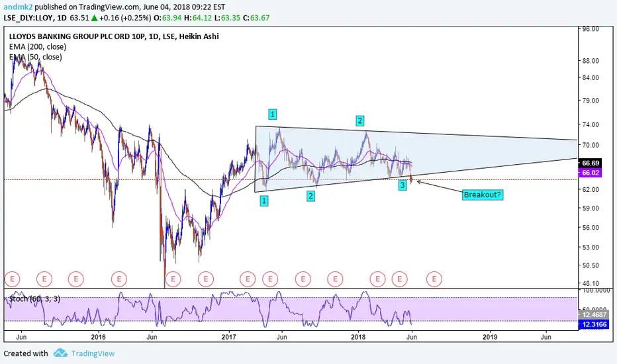The width and height of the screenshot is (617, 364).
Task: Open the andmk2 author profile link
Action: pos(18,7)
